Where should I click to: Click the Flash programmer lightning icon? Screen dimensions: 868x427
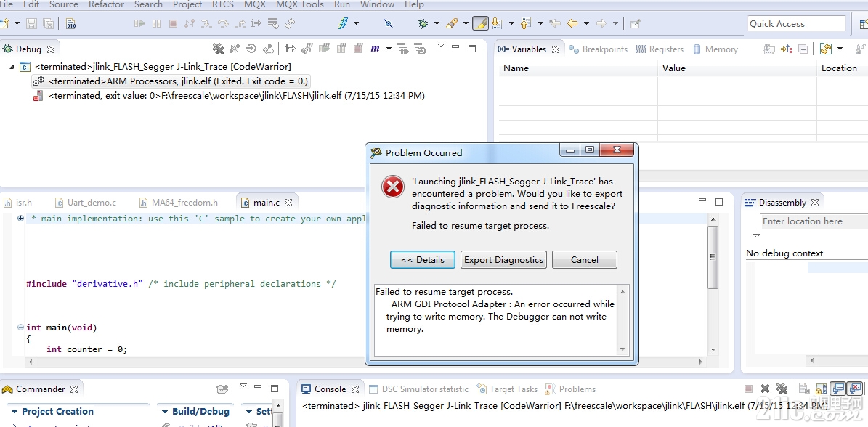[344, 23]
